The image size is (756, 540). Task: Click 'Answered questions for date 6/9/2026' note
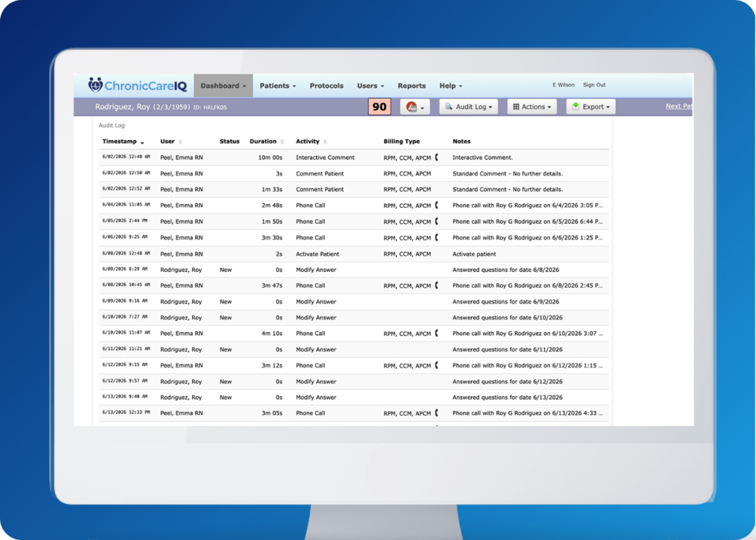pyautogui.click(x=505, y=302)
